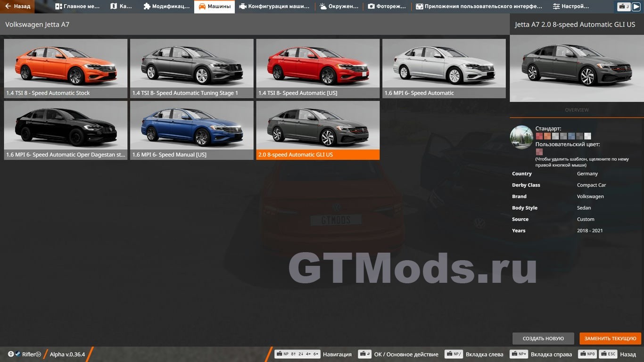Select the Машины tab
644x362 pixels.
pos(215,7)
